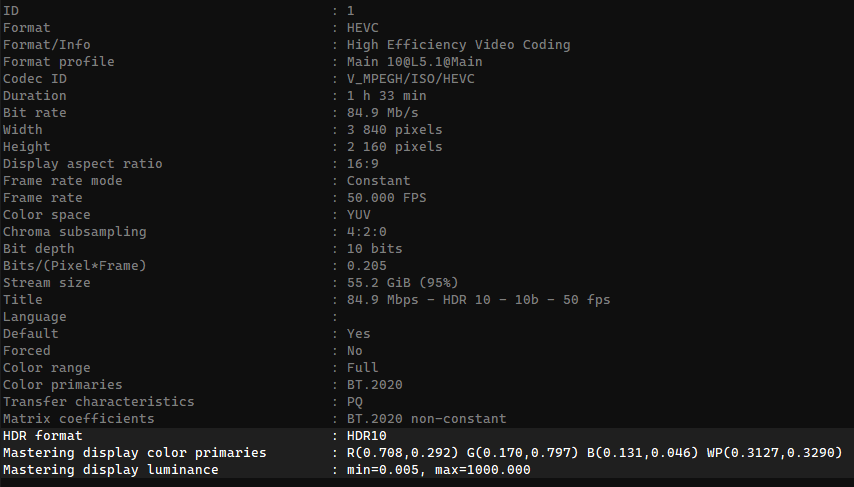Click the Duration value 1 h 33 min
The image size is (854, 487).
tap(386, 96)
